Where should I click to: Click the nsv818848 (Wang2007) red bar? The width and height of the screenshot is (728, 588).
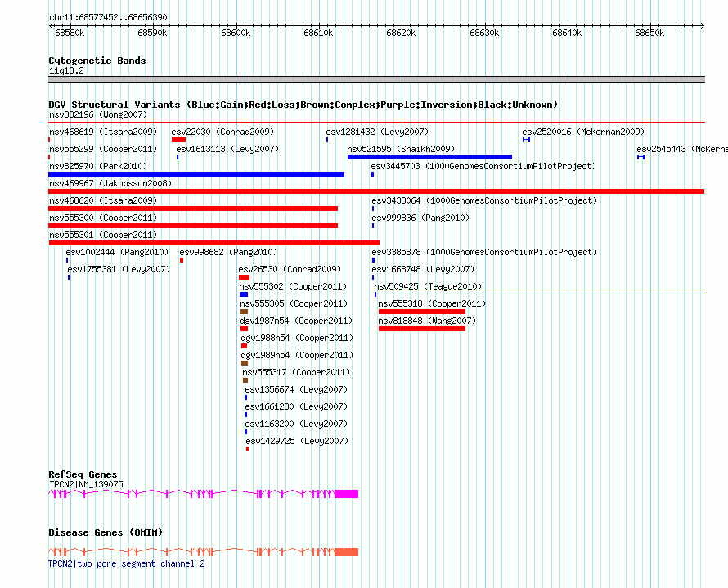[x=422, y=329]
